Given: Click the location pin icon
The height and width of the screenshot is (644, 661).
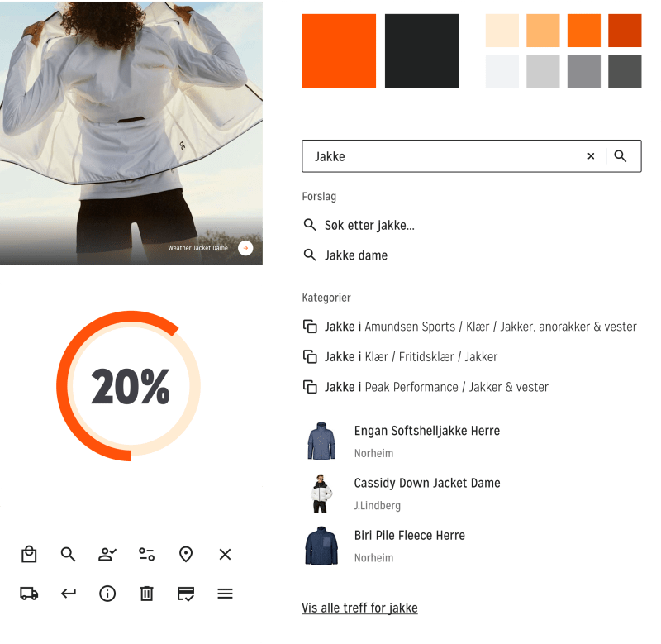Looking at the screenshot, I should point(186,554).
